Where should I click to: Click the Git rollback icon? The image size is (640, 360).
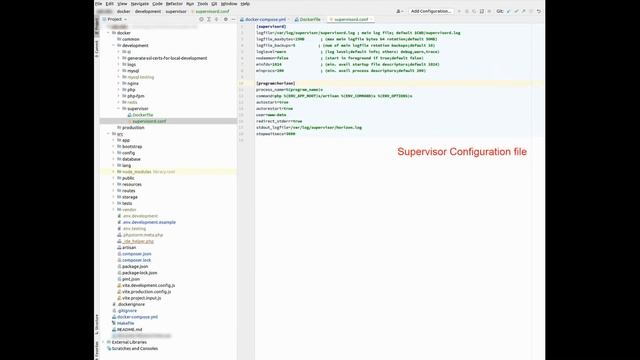point(539,11)
